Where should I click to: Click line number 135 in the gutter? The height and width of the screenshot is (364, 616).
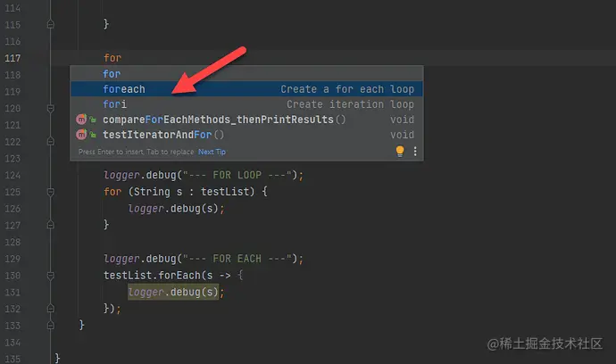coord(12,359)
